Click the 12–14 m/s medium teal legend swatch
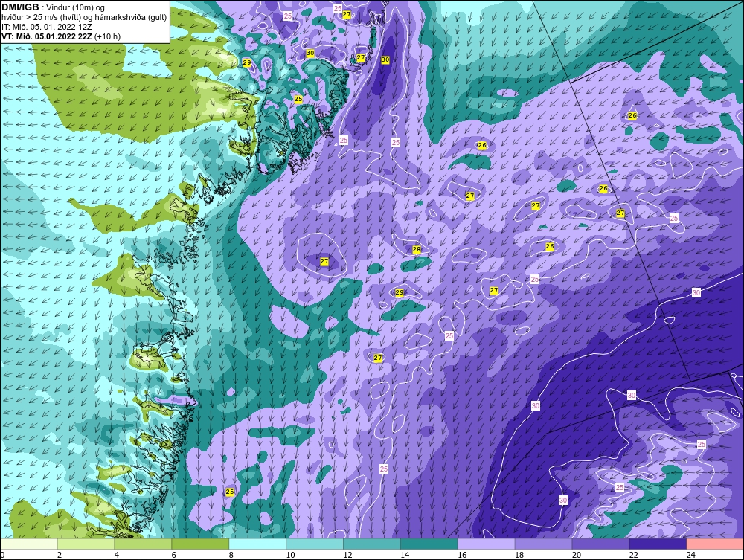The height and width of the screenshot is (560, 744). pos(371,544)
